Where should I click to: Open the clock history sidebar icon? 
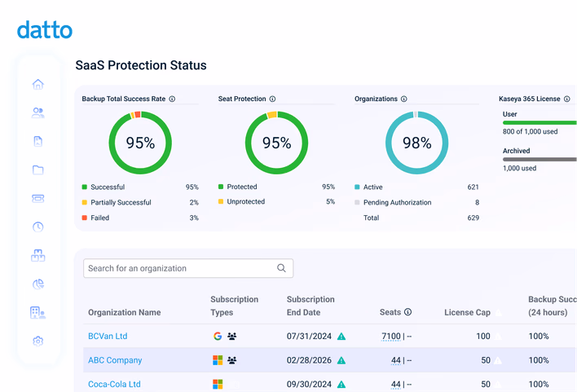click(38, 227)
